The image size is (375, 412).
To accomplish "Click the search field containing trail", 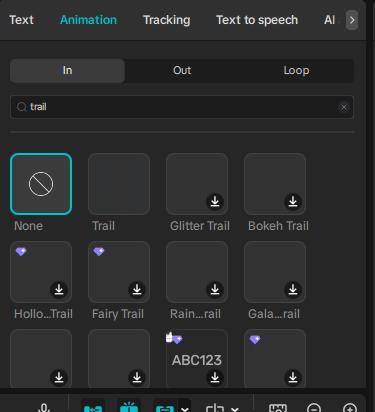I will 182,107.
